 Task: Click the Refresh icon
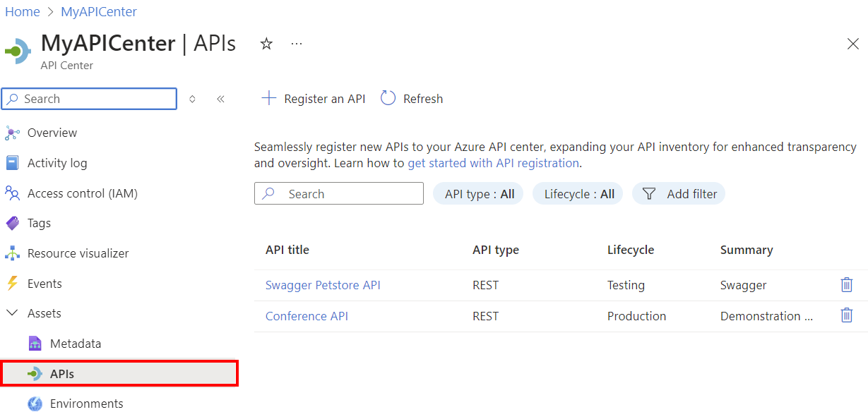pos(388,99)
